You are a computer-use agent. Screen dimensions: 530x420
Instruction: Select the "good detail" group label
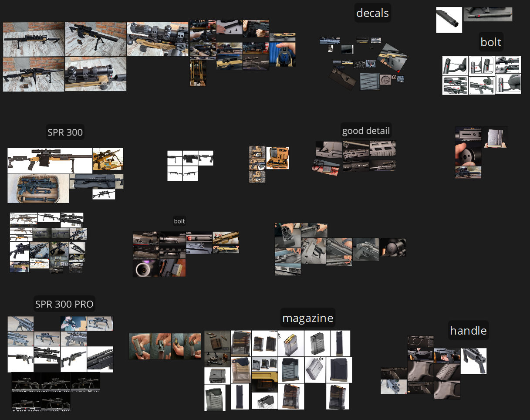point(366,130)
